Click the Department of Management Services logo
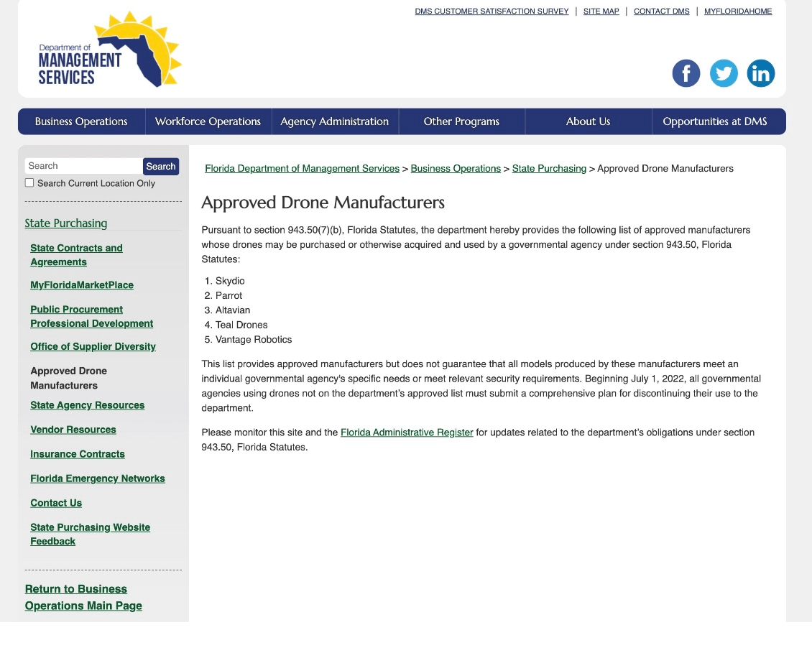The image size is (812, 648). click(110, 50)
